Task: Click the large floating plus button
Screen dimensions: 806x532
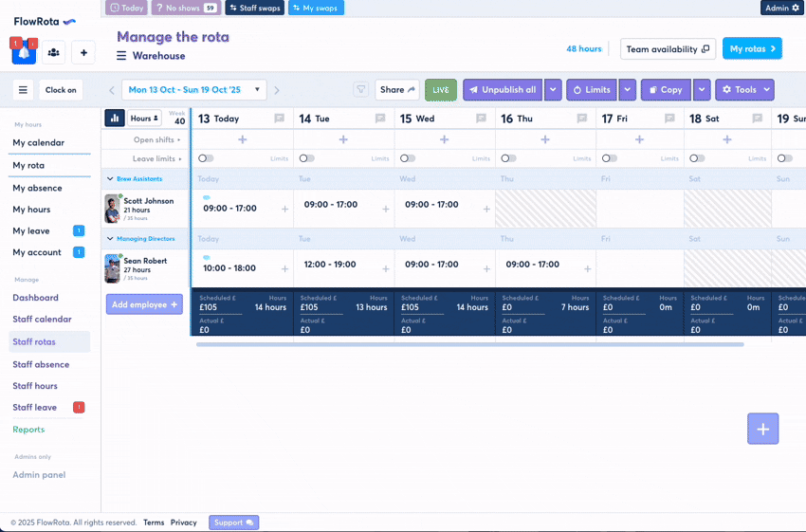Action: [762, 429]
